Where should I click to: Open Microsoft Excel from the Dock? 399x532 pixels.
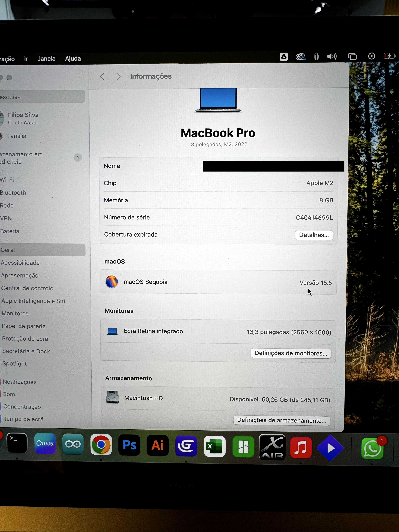[x=215, y=446]
